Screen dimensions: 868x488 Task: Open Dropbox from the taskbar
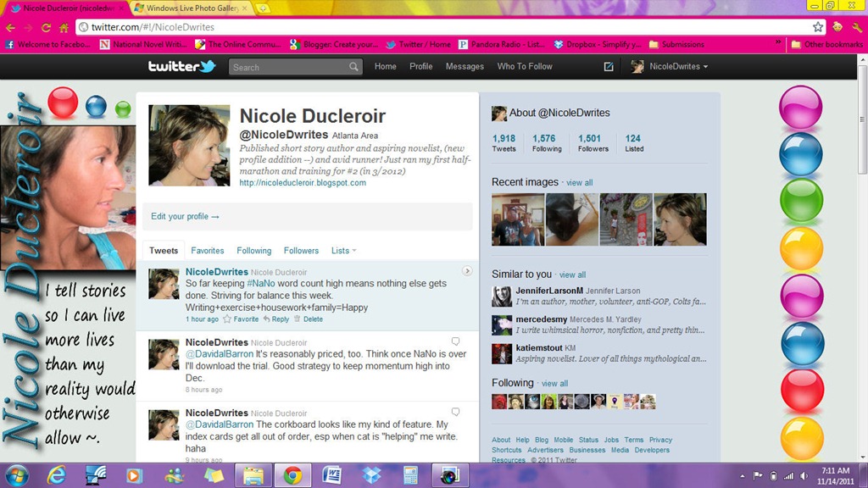[x=371, y=475]
